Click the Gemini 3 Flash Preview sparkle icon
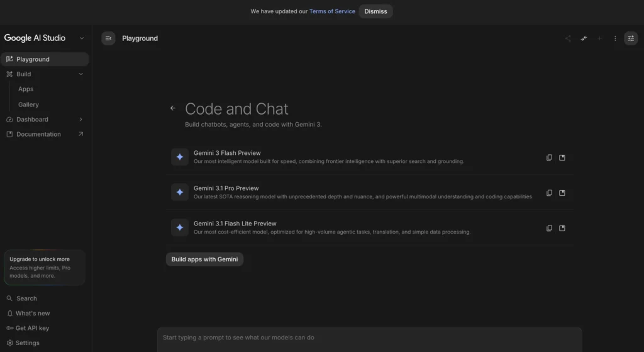The width and height of the screenshot is (644, 352). (180, 157)
